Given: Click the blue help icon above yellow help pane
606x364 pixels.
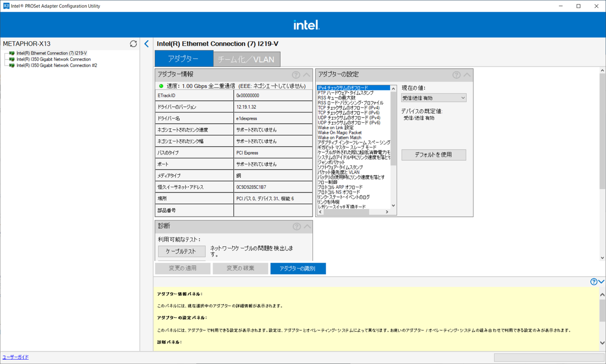Looking at the screenshot, I should click(594, 282).
